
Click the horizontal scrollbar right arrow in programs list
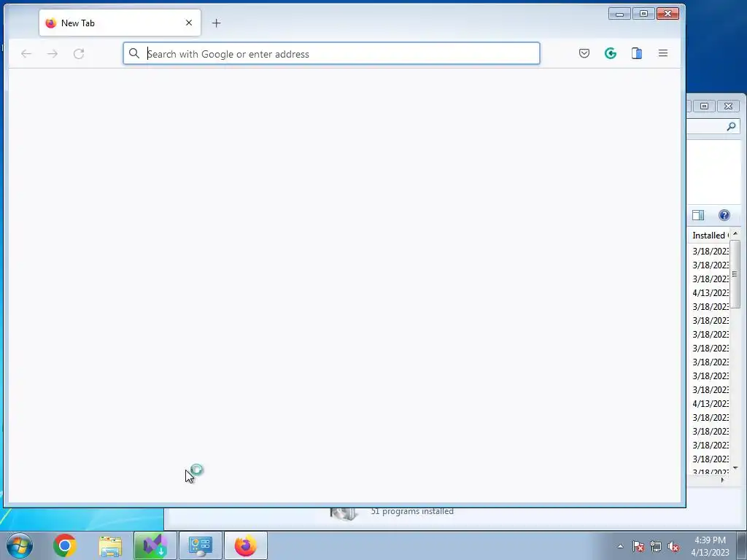point(723,480)
